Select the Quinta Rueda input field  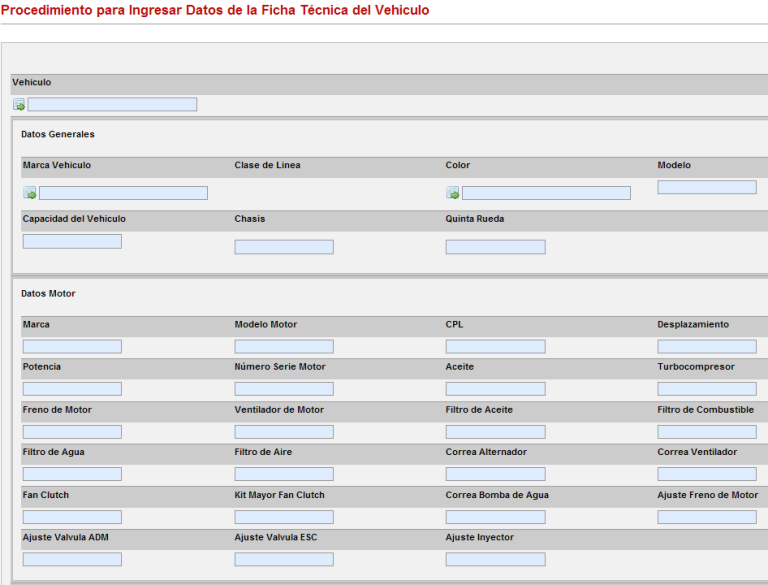click(495, 247)
